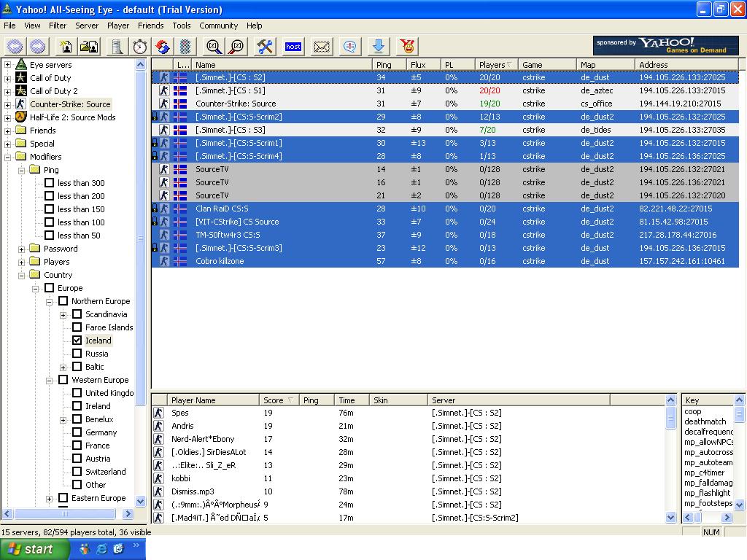Click the open profile folder icon
The width and height of the screenshot is (747, 560).
[89, 46]
